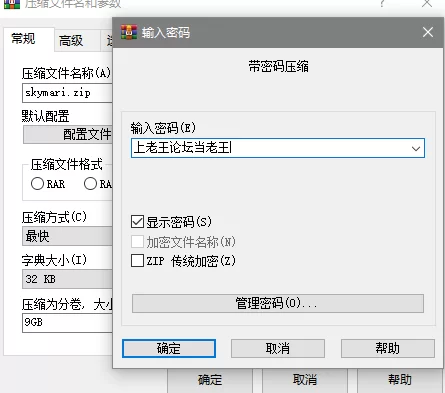This screenshot has height=393, width=445.
Task: Click the WinRAR icon in password dialog title
Action: pos(129,32)
